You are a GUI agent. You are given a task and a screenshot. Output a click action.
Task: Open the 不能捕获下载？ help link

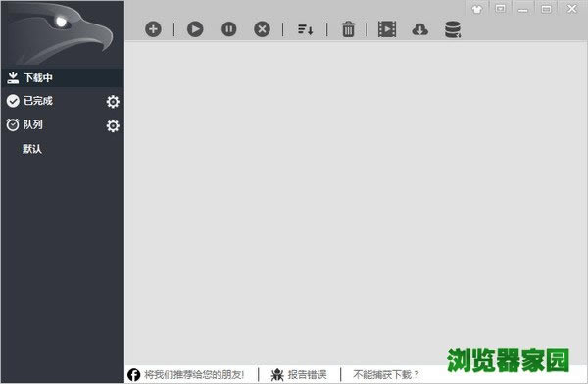click(385, 374)
